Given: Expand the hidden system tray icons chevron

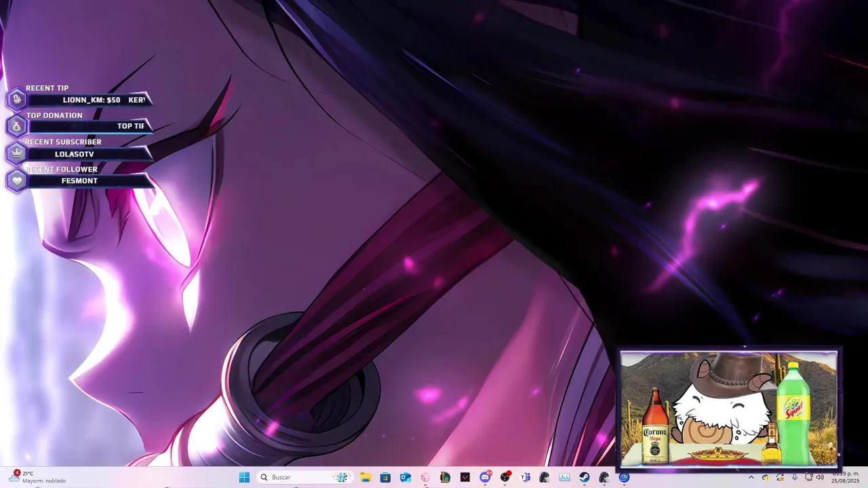Looking at the screenshot, I should (751, 477).
